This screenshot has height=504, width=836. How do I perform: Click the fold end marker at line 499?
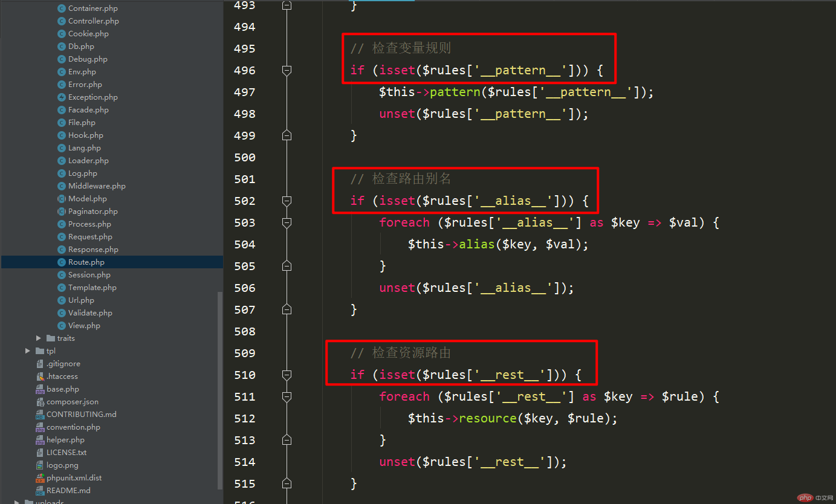point(287,135)
